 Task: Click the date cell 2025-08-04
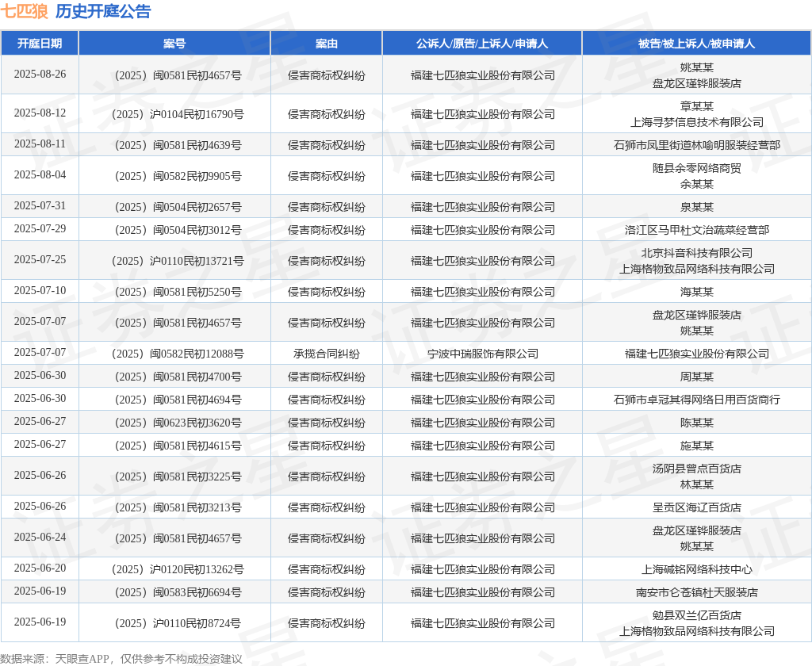pyautogui.click(x=40, y=175)
